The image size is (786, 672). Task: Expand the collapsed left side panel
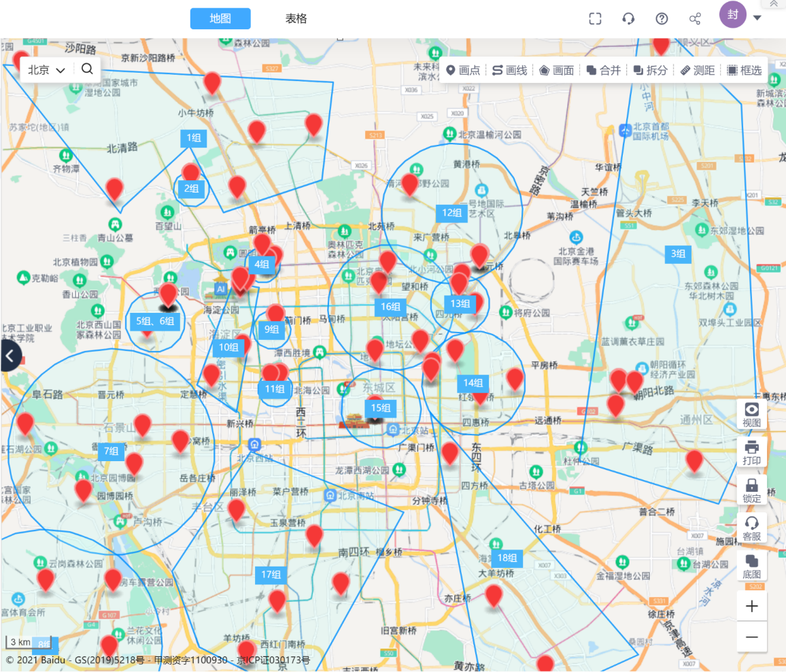click(x=10, y=356)
